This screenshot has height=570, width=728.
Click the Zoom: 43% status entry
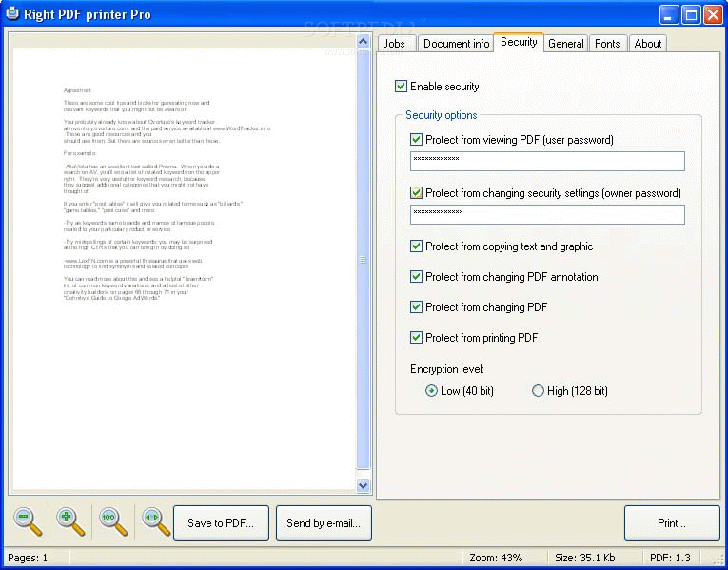pos(496,558)
